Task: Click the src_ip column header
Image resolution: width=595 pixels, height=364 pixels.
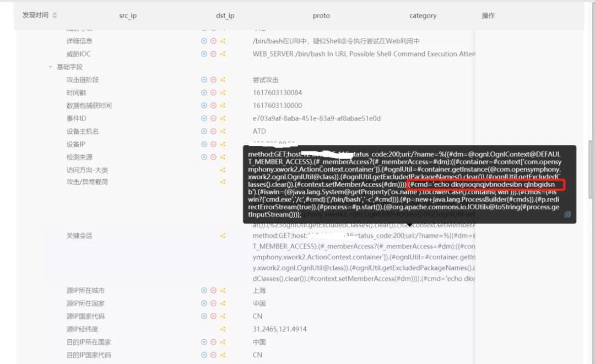Action: coord(128,16)
